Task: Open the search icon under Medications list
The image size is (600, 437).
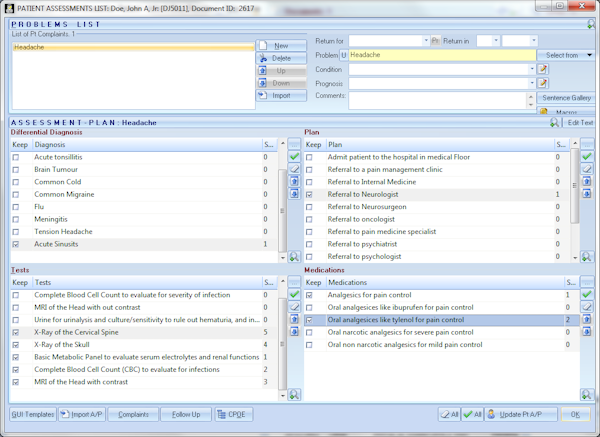Action: [x=587, y=394]
